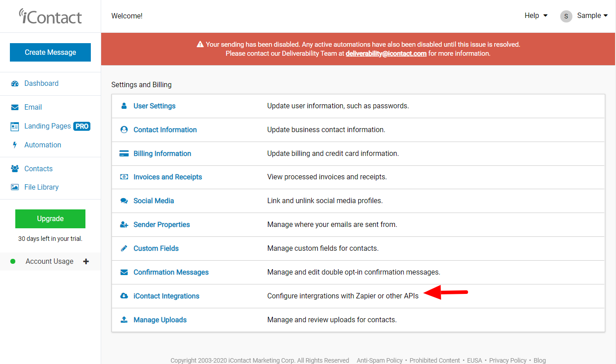Viewport: 616px width, 364px height.
Task: Expand Account Usage with plus icon
Action: [x=86, y=262]
